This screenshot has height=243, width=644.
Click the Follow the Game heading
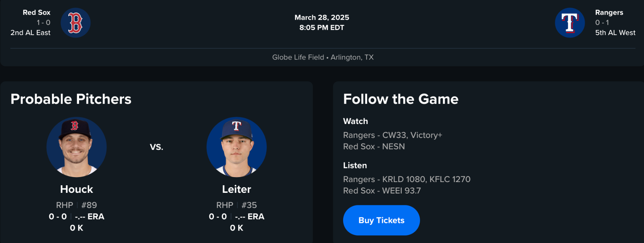[401, 99]
